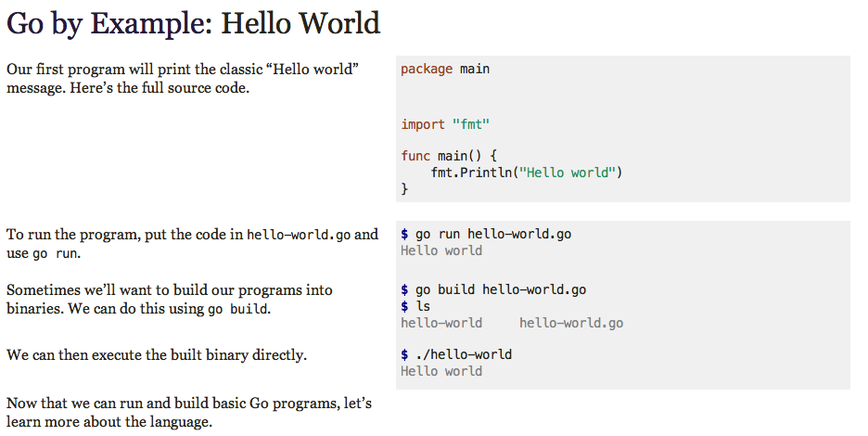Click the import "fmt" code line
868x436 pixels.
click(445, 124)
